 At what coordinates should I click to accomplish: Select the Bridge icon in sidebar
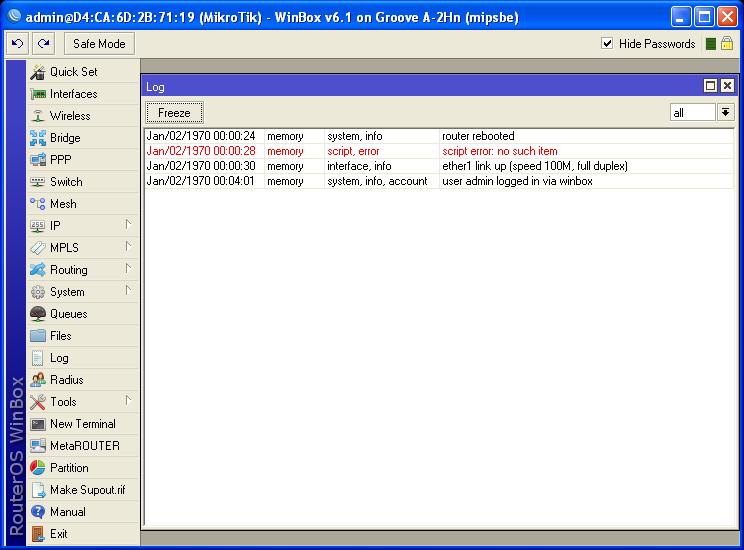38,138
